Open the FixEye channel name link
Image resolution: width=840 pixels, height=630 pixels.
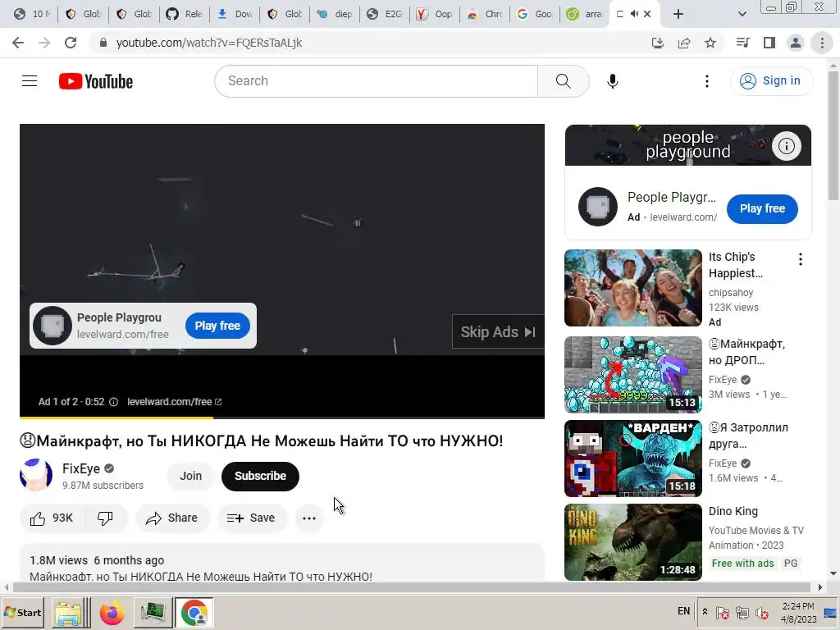click(x=81, y=468)
